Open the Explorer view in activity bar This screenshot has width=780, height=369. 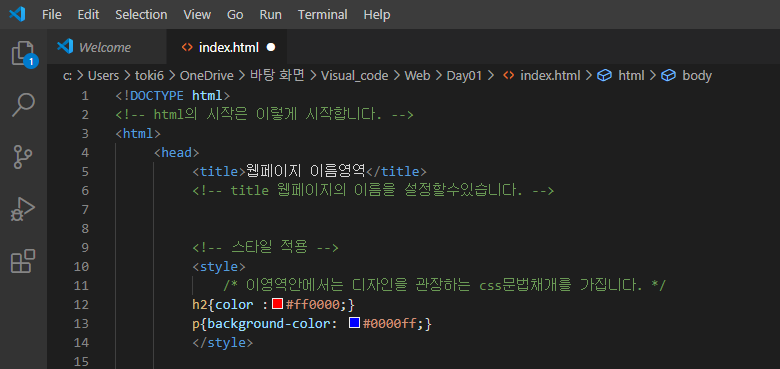coord(23,53)
